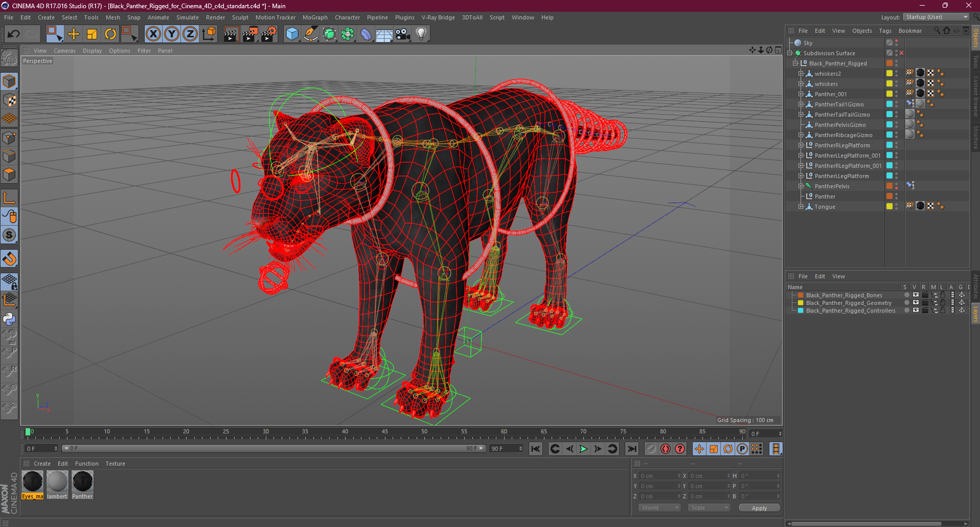Screen dimensions: 980x527
Task: Toggle Sky object visibility dots
Action: point(896,43)
